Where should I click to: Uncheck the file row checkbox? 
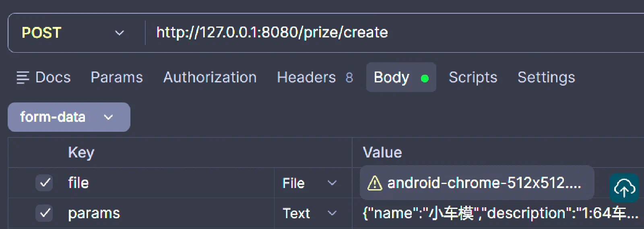tap(44, 183)
